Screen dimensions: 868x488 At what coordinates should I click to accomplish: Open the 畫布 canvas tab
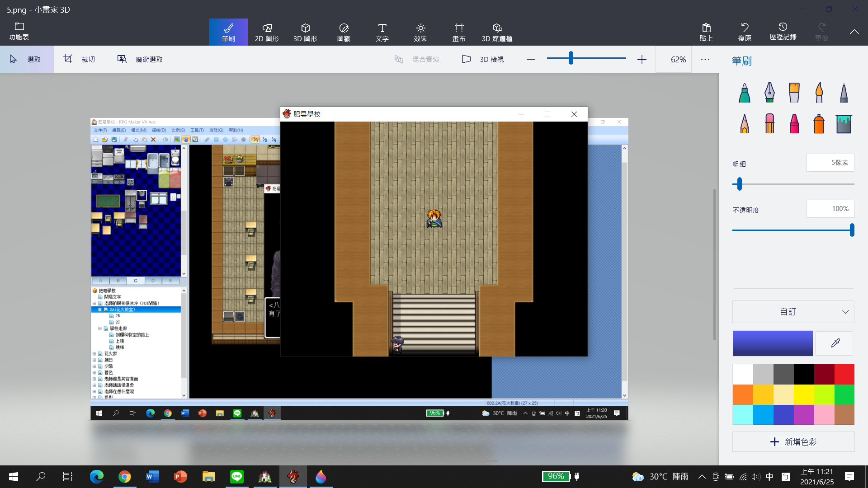[x=459, y=32]
